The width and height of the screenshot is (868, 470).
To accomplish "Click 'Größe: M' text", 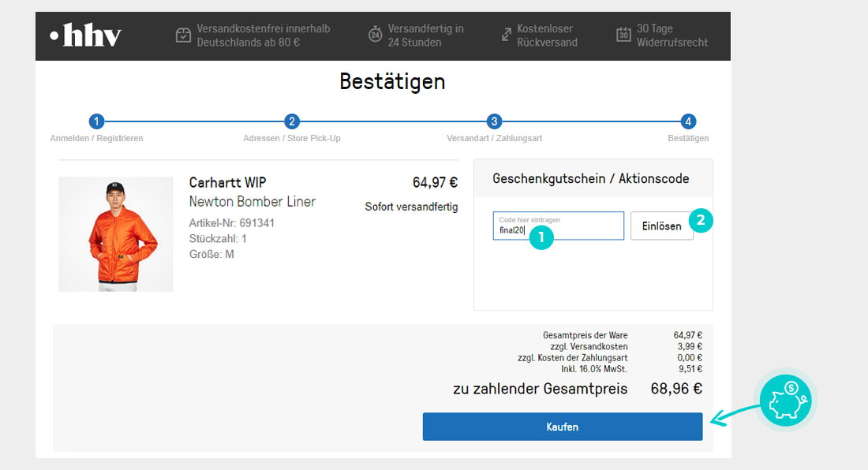I will (211, 255).
